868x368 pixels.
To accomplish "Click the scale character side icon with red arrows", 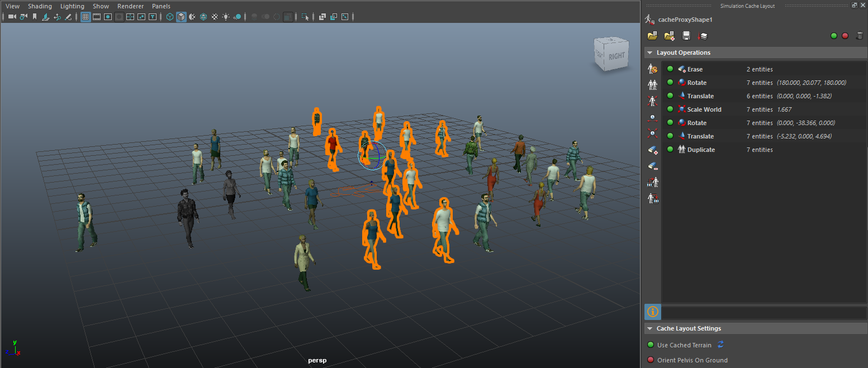I will [652, 101].
